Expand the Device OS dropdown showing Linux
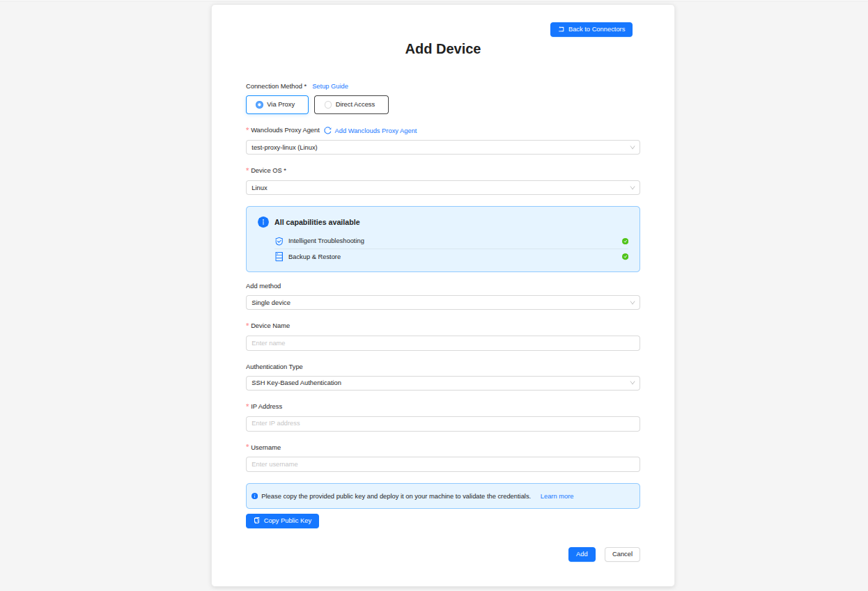Screen dimensions: 868x591 point(443,188)
